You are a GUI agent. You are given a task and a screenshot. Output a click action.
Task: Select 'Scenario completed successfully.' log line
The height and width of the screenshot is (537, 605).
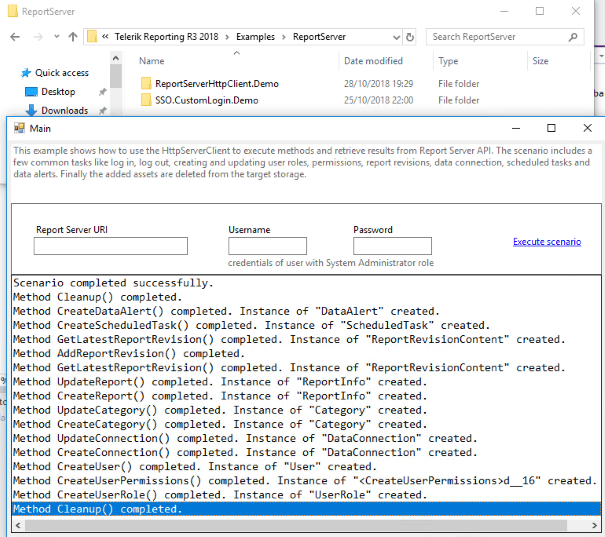click(306, 283)
